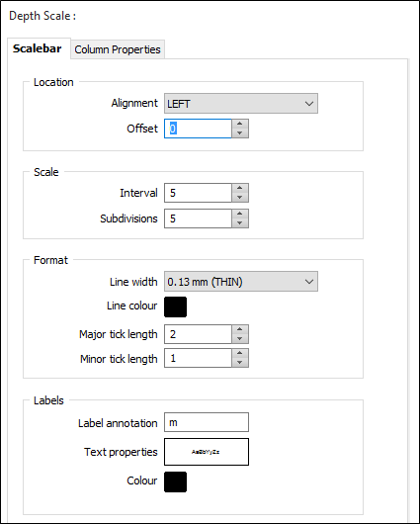Pick the Line colour swatch
This screenshot has height=524, width=420.
tap(176, 306)
